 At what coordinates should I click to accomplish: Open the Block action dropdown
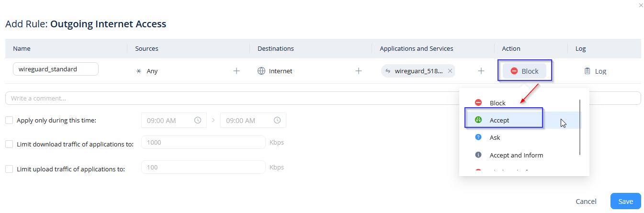pyautogui.click(x=524, y=71)
